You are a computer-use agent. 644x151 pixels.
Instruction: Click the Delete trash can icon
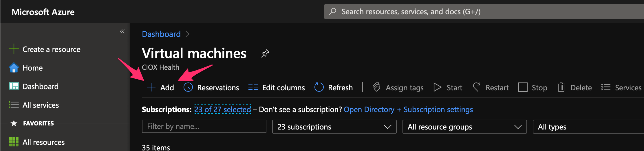[x=561, y=87]
